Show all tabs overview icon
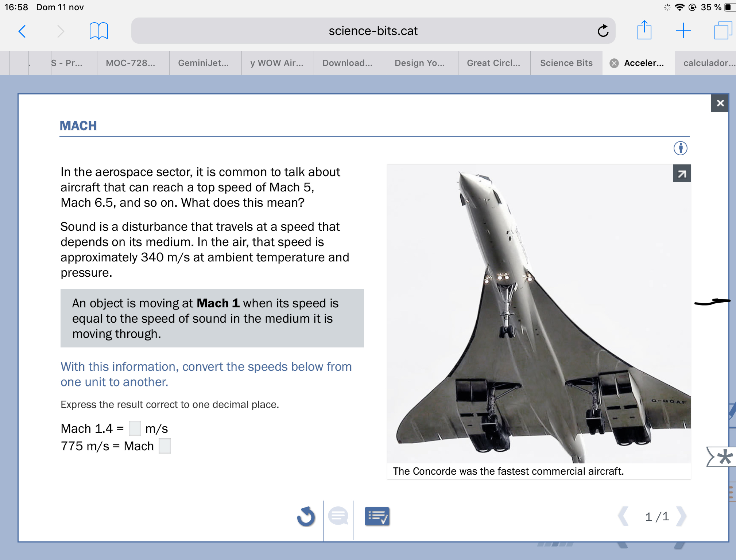 pyautogui.click(x=723, y=31)
